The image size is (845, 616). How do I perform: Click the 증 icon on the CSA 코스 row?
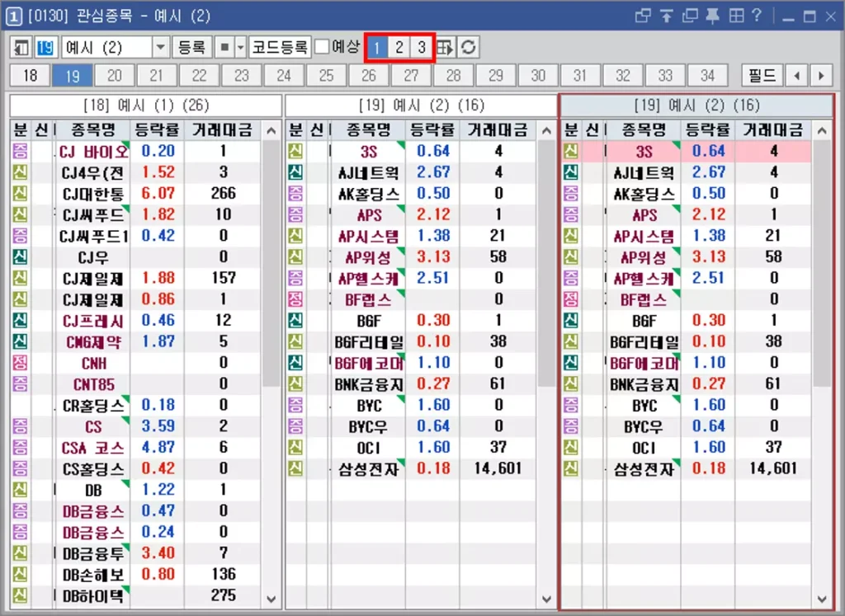[x=20, y=448]
